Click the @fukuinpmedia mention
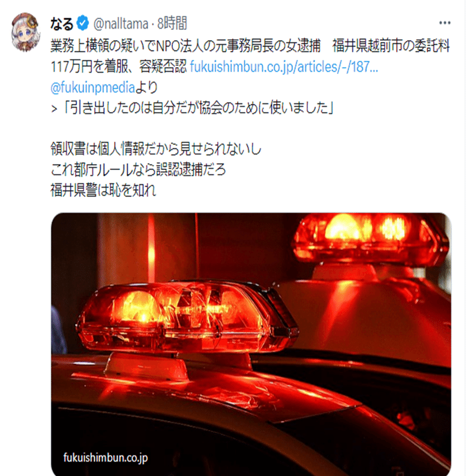This screenshot has width=476, height=476. click(92, 88)
